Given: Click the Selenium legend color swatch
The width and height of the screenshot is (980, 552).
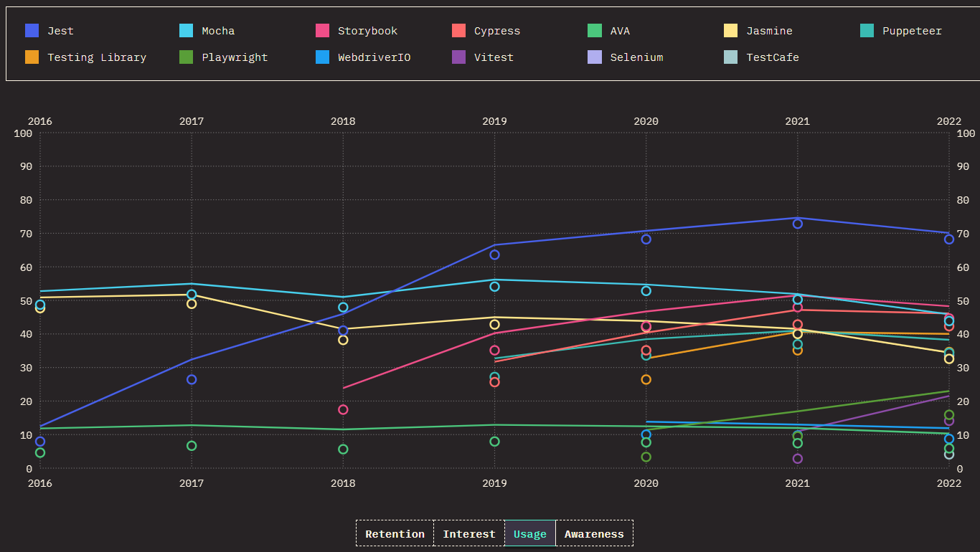Looking at the screenshot, I should tap(595, 57).
